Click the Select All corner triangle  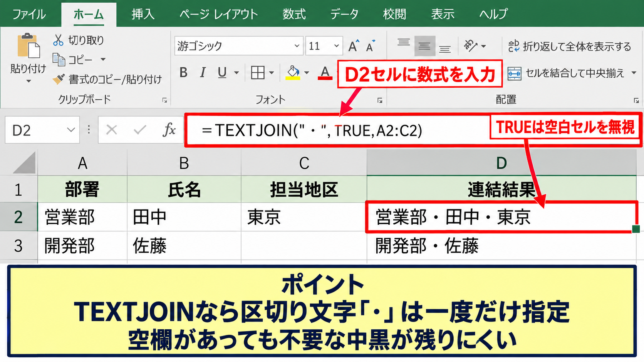click(24, 163)
